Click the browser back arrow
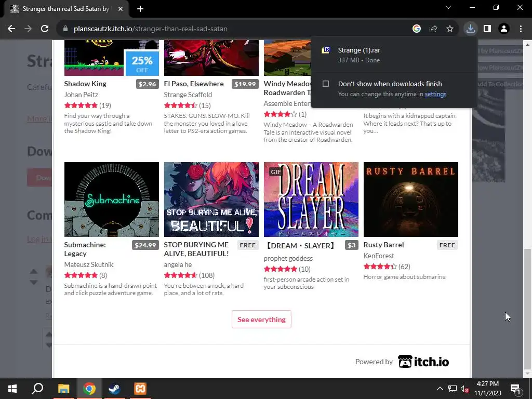Viewport: 532px width, 399px height. (11, 29)
